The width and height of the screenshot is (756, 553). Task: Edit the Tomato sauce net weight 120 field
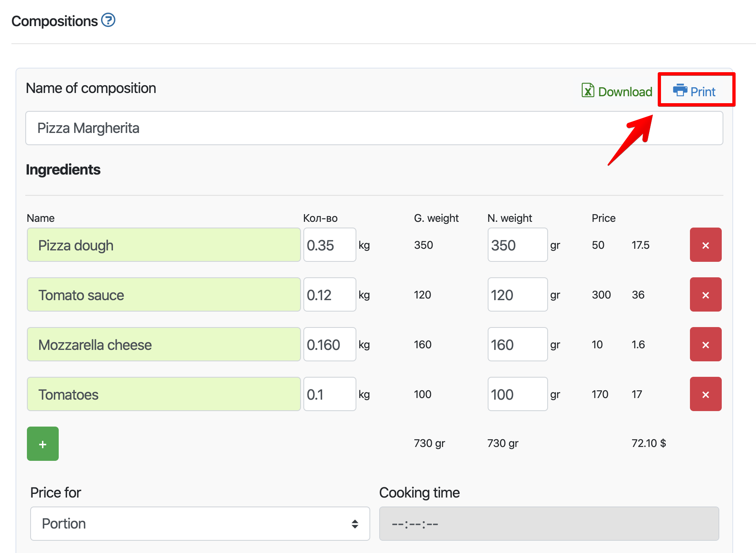(517, 295)
